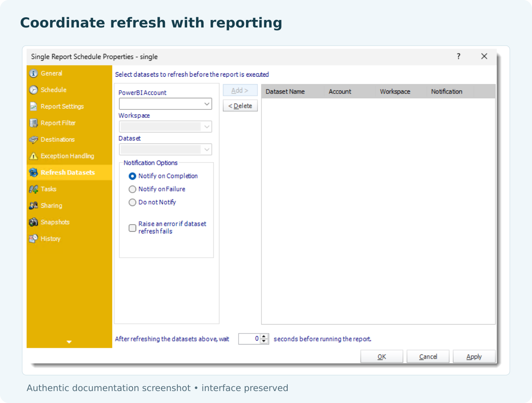Click the Schedule clock icon

(33, 90)
